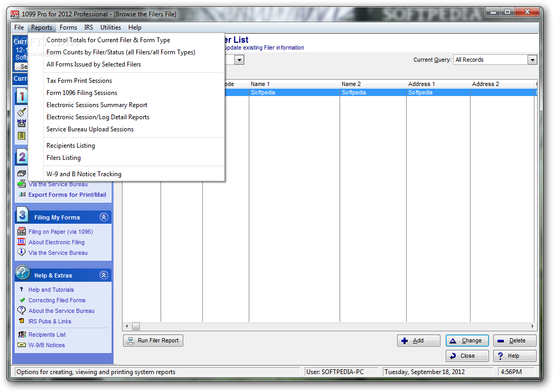This screenshot has width=554, height=392.
Task: Click the 1099 Pro title bar icon
Action: tap(14, 14)
